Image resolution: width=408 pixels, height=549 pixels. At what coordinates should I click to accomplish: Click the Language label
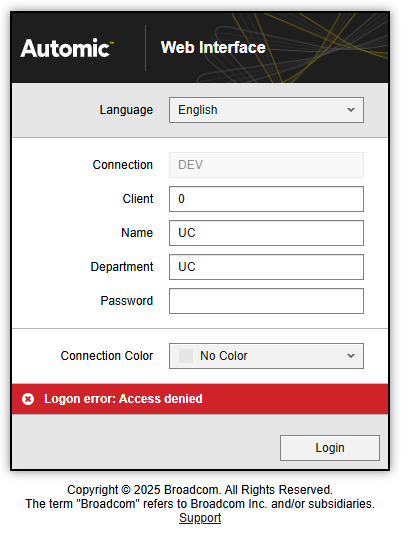[x=126, y=110]
